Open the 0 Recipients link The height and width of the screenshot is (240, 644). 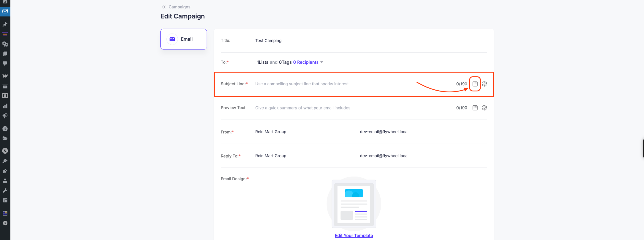[x=306, y=62]
